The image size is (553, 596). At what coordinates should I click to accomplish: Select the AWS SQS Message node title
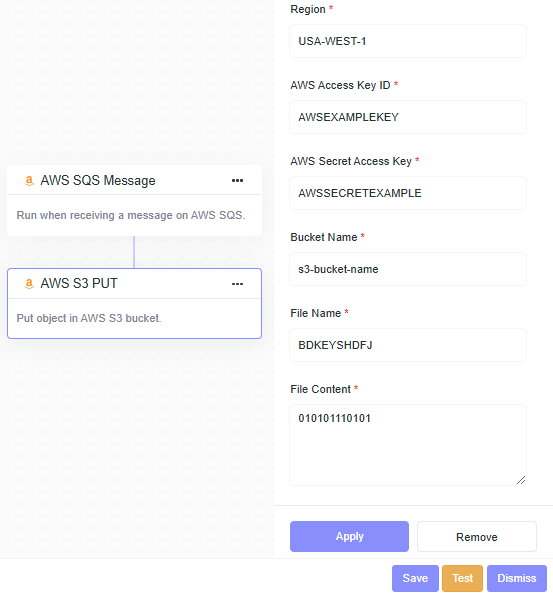click(x=98, y=181)
